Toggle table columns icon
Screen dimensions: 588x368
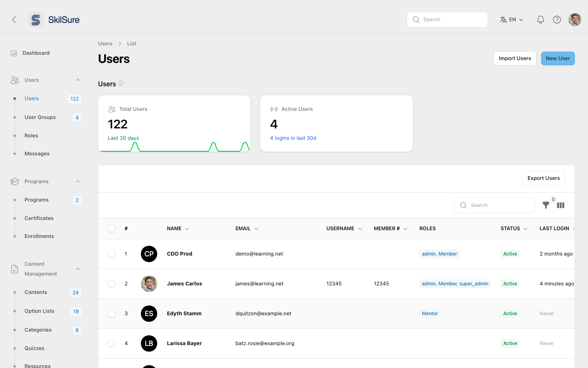(x=561, y=205)
